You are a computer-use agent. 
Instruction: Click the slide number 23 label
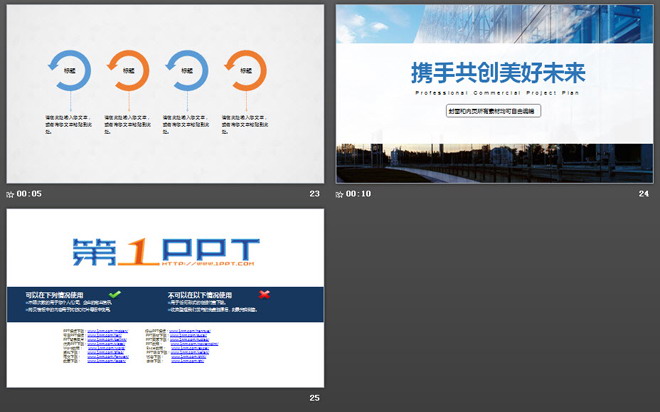pos(314,194)
